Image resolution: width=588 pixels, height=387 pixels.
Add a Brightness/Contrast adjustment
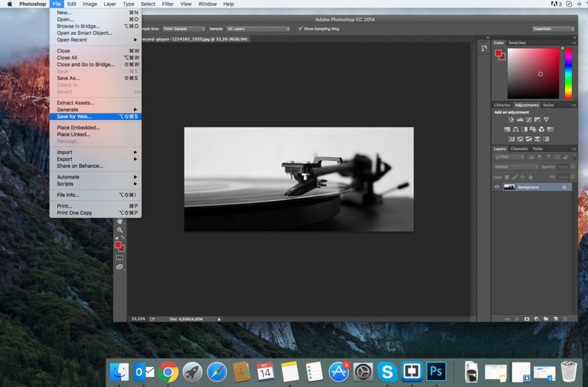[x=511, y=120]
